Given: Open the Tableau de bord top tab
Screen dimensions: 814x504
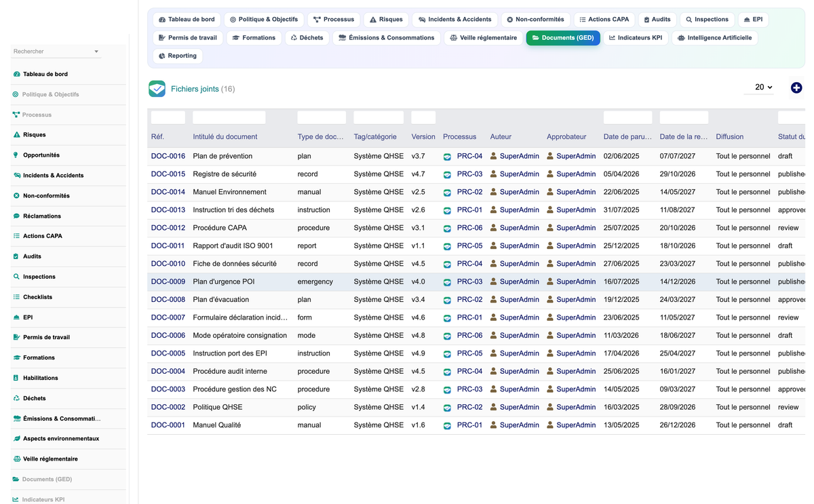Looking at the screenshot, I should pyautogui.click(x=187, y=20).
